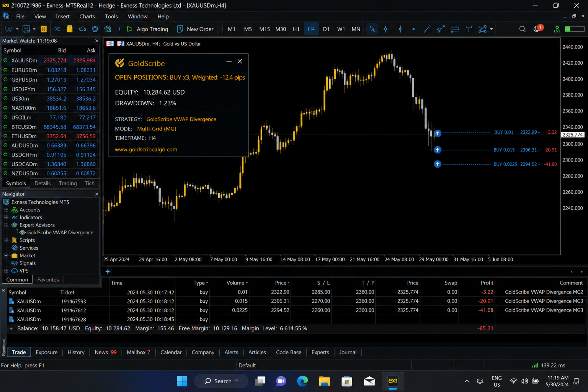Viewport: 588px width, 392px height.
Task: Click the Market Watch yellow toolbar icon
Action: (x=44, y=29)
